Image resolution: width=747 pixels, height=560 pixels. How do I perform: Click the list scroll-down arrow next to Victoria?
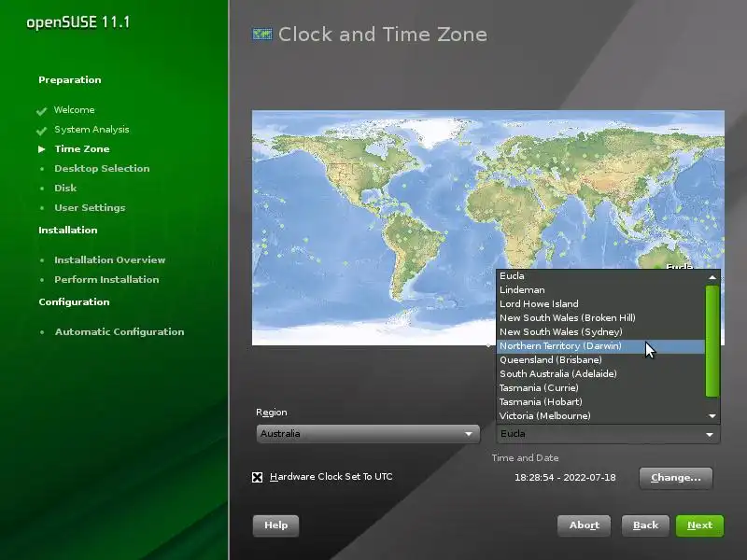[712, 416]
